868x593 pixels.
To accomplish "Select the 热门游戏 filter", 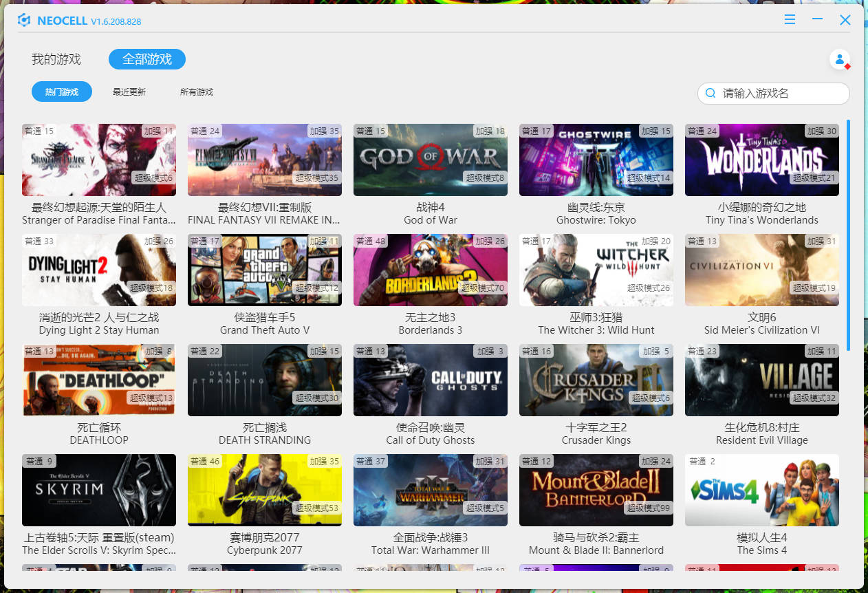I will pos(62,92).
